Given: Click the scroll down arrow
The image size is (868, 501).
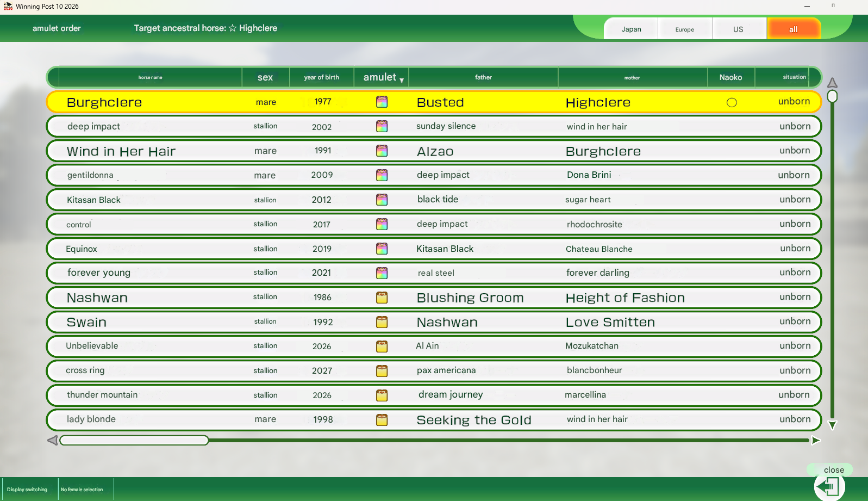Looking at the screenshot, I should (x=832, y=425).
